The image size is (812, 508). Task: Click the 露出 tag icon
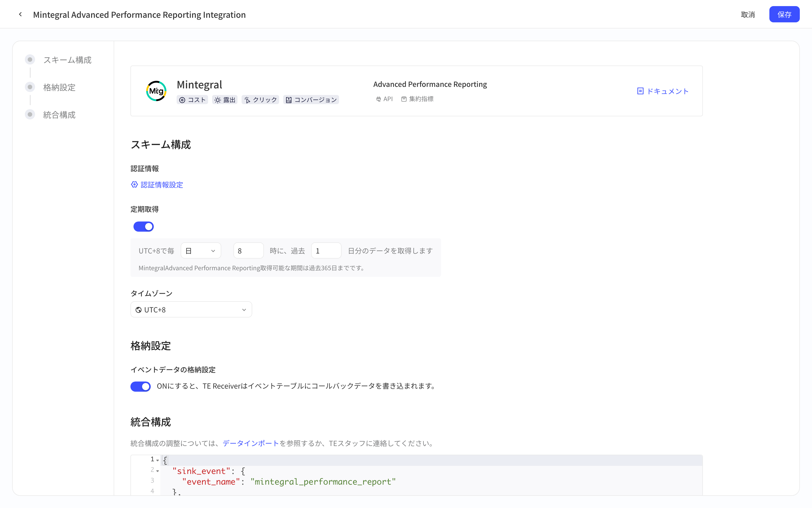pos(218,100)
